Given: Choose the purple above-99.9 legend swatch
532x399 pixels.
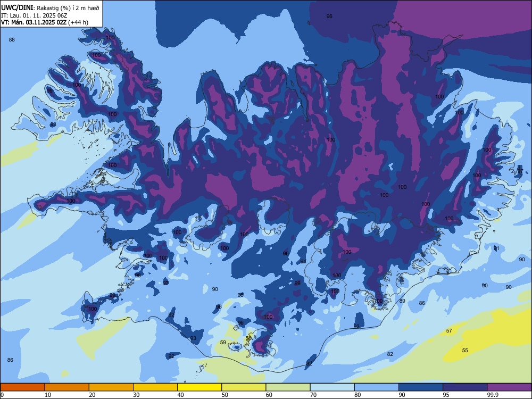Looking at the screenshot, I should tap(509, 387).
